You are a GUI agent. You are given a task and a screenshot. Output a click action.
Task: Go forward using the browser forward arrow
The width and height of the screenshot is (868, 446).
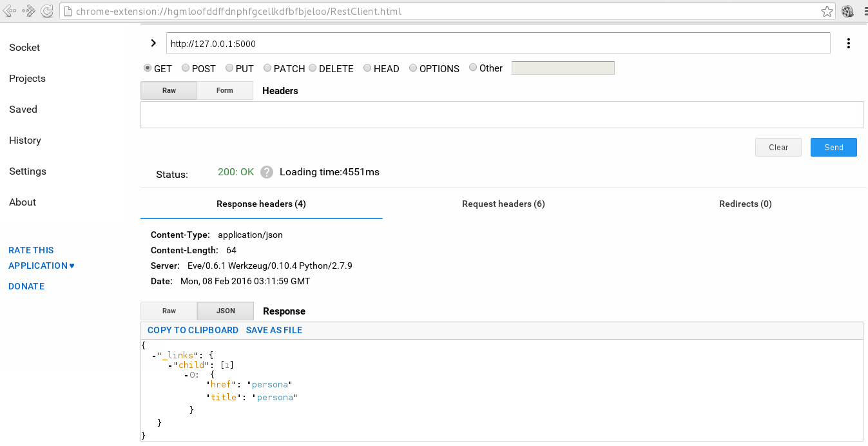(28, 11)
